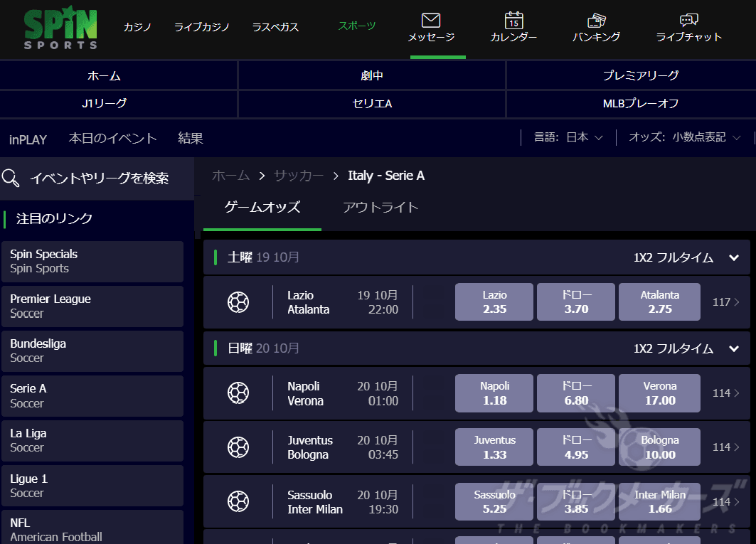The image size is (756, 544).
Task: Click soccer ball icon for Sassuolo Inter Milan
Action: [x=238, y=501]
